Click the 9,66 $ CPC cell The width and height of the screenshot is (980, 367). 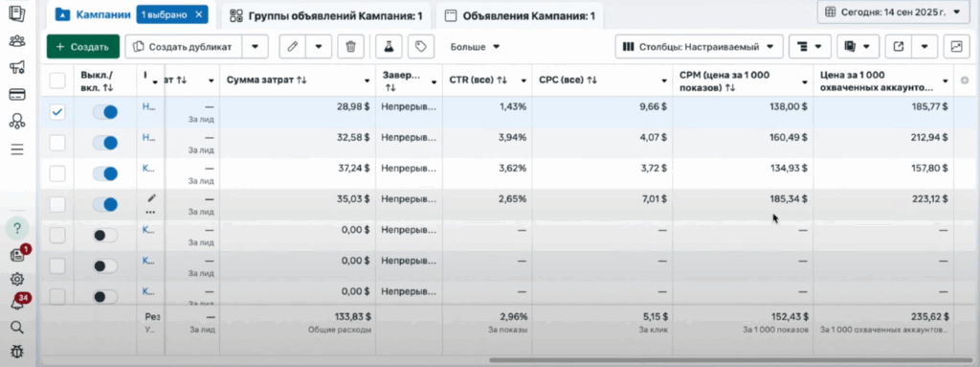click(654, 106)
